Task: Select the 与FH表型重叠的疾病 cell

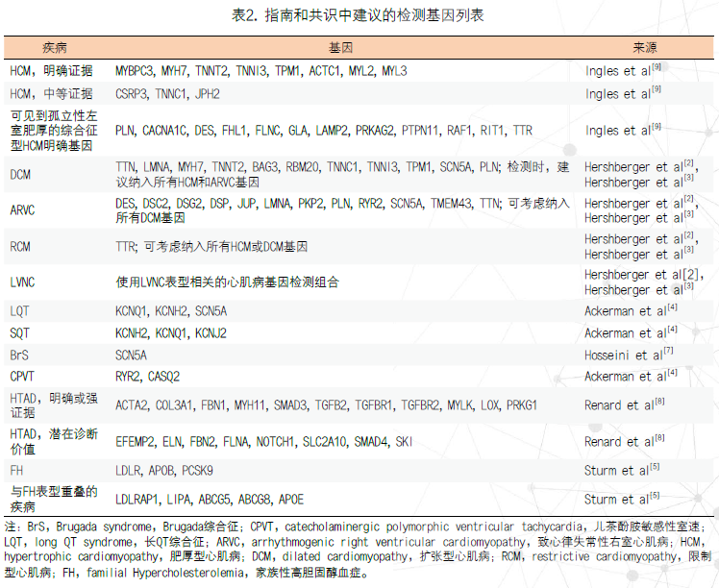Action: (54, 499)
